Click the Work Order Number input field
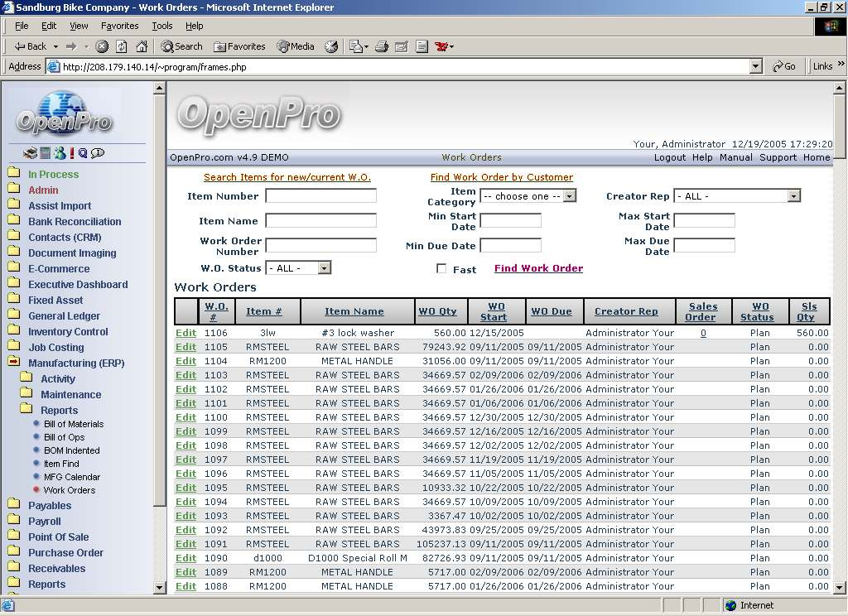This screenshot has width=848, height=616. point(320,246)
